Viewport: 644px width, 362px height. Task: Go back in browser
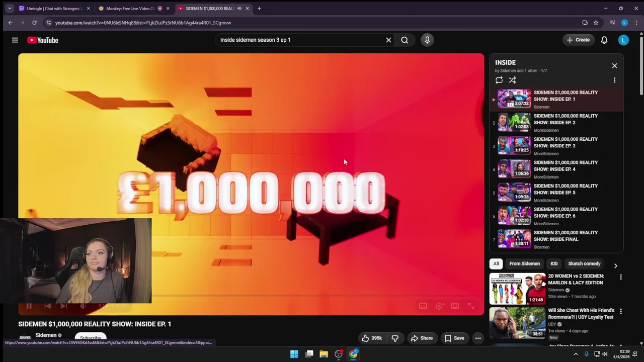[10, 23]
